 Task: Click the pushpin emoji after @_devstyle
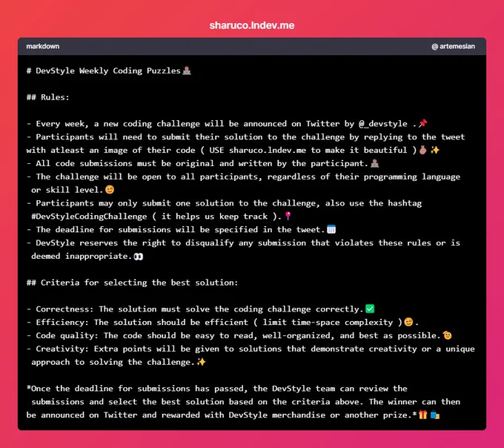pos(422,123)
